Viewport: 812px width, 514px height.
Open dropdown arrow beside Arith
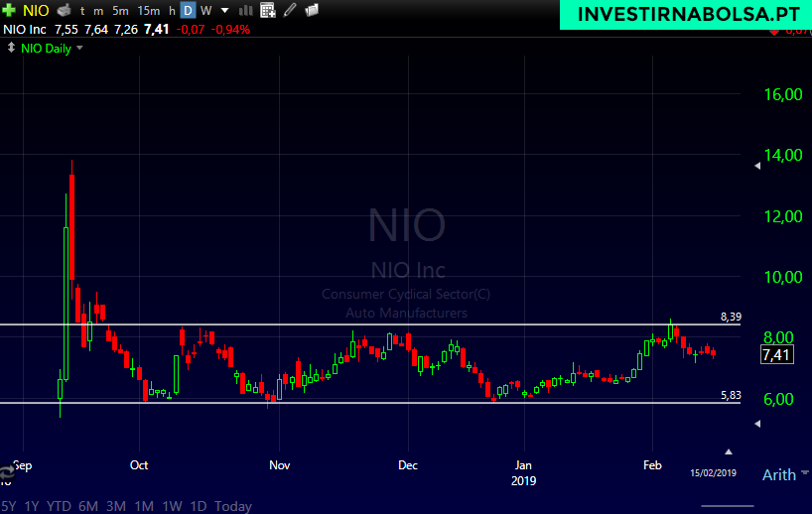click(804, 472)
